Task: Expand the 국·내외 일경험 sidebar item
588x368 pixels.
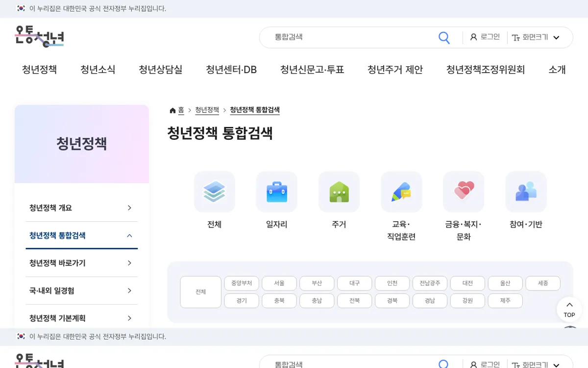Action: pos(81,290)
